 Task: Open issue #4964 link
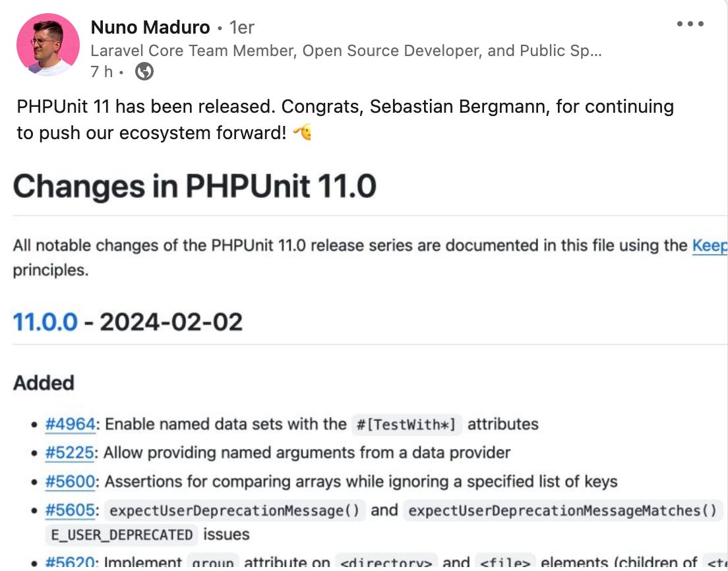(x=70, y=424)
